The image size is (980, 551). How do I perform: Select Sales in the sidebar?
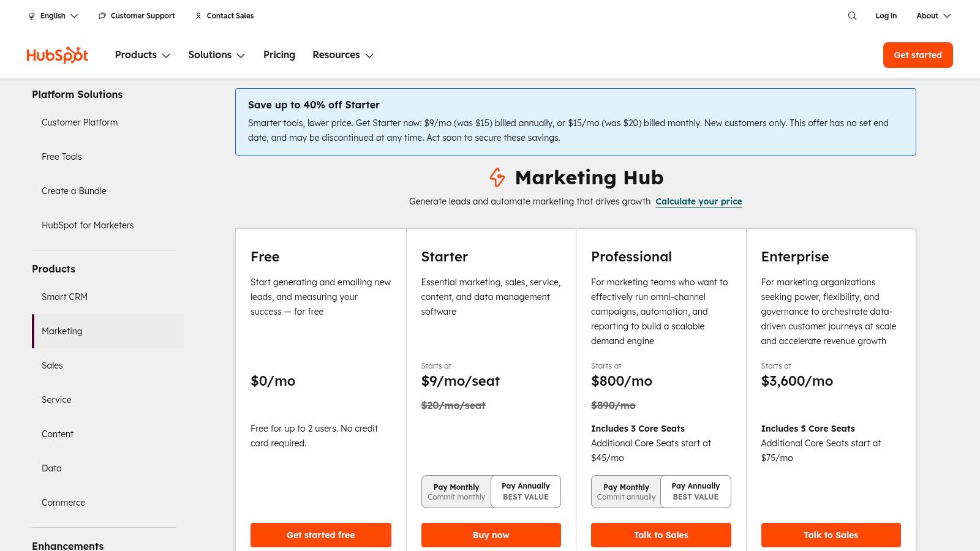point(52,365)
